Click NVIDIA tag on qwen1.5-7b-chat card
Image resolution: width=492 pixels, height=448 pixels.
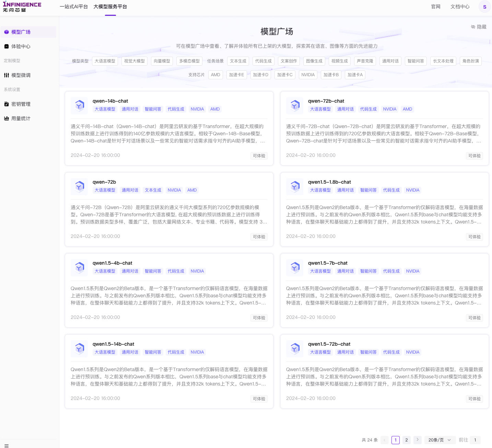pyautogui.click(x=413, y=271)
